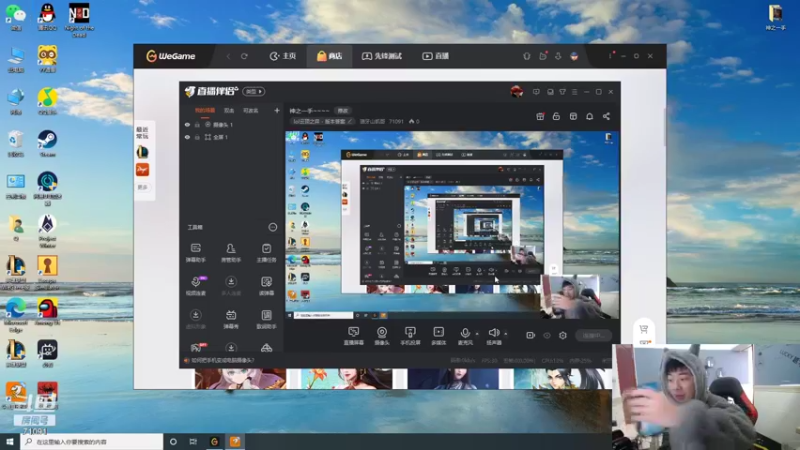Open the 主播任务 streamer tasks tool
Screen dimensions: 800x450
point(266,253)
